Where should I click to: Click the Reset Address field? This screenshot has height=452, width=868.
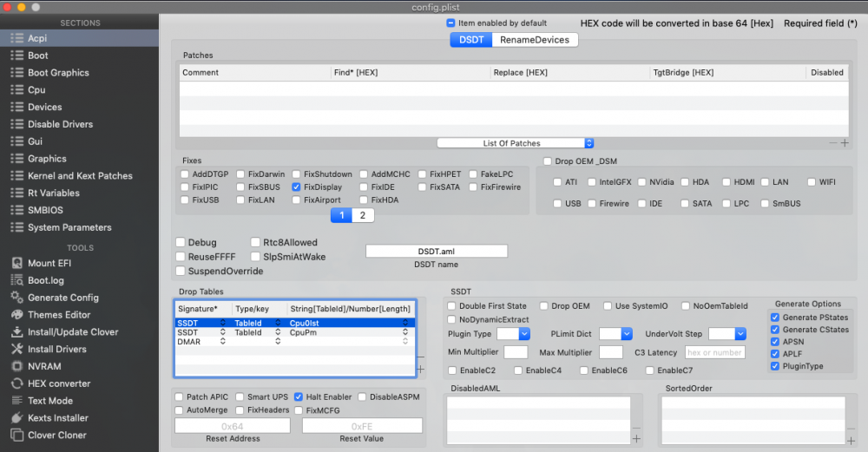(x=233, y=426)
